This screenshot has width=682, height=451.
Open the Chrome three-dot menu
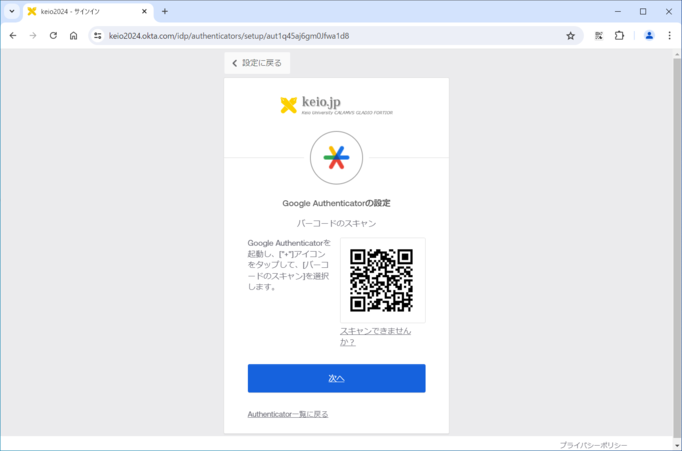(x=670, y=35)
